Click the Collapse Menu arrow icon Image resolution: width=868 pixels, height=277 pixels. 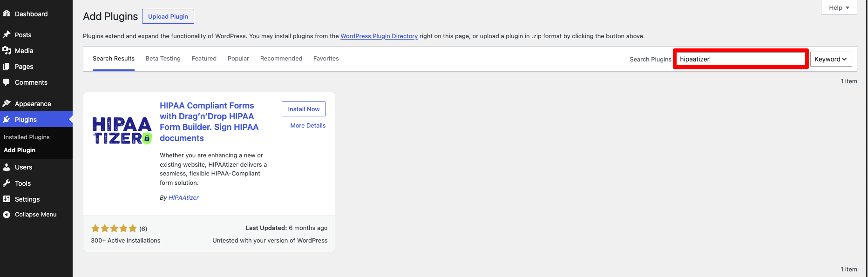point(7,215)
